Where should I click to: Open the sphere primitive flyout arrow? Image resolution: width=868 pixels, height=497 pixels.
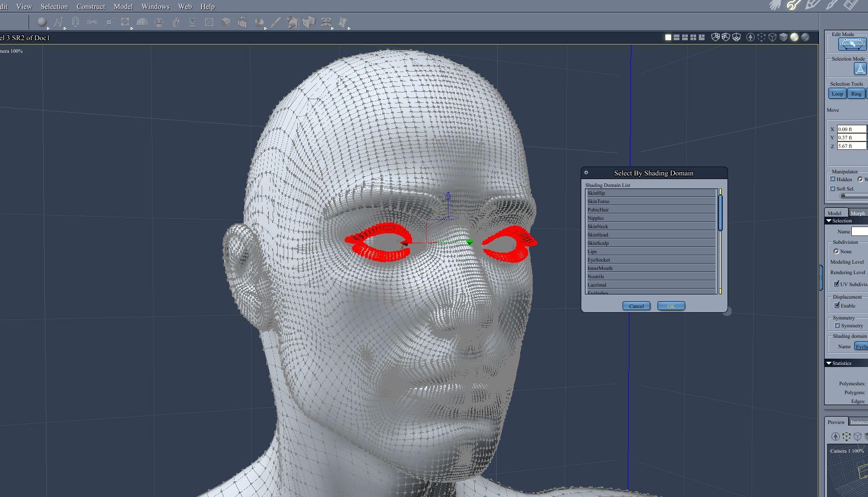click(x=48, y=28)
